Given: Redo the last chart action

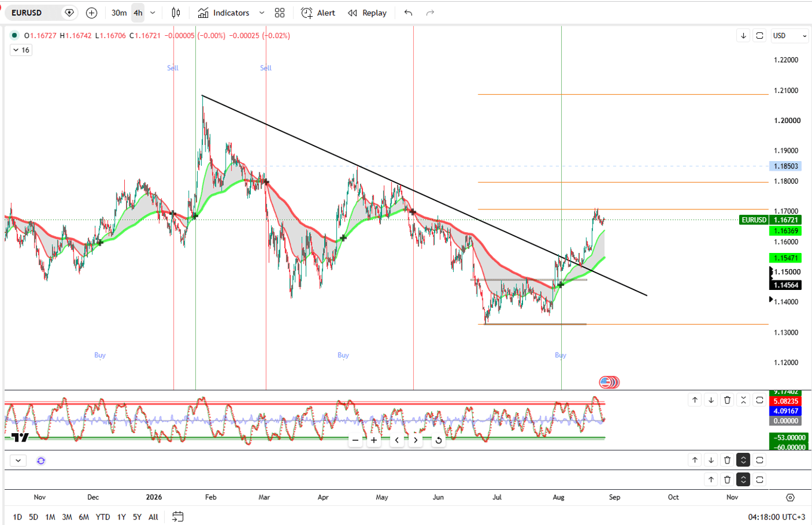Looking at the screenshot, I should 430,13.
